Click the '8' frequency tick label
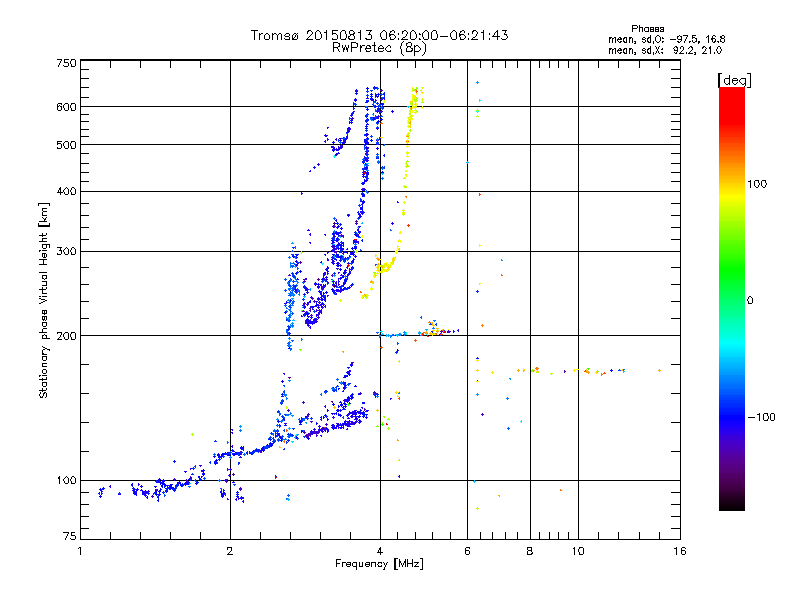This screenshot has width=800, height=600. pos(530,551)
